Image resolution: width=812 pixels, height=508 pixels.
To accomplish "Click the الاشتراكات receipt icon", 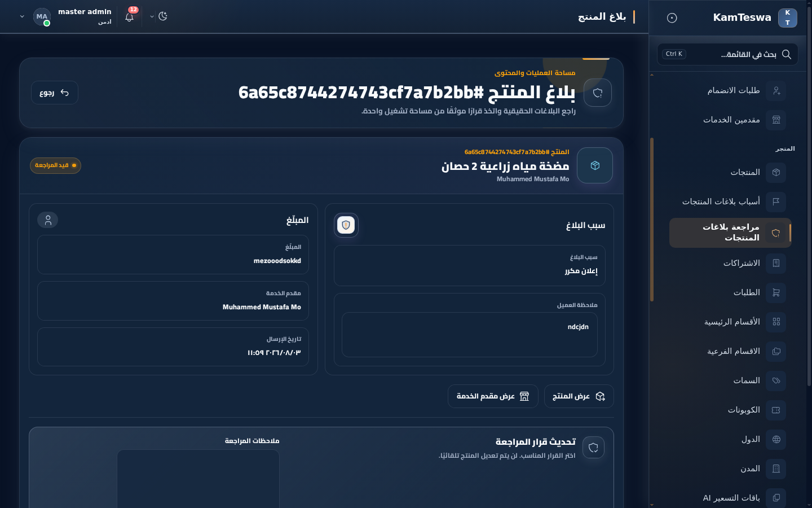I will (776, 263).
